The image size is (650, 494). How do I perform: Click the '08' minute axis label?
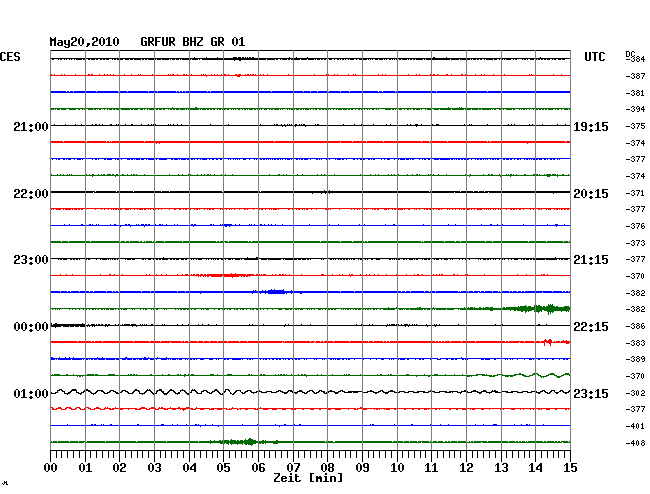327,468
